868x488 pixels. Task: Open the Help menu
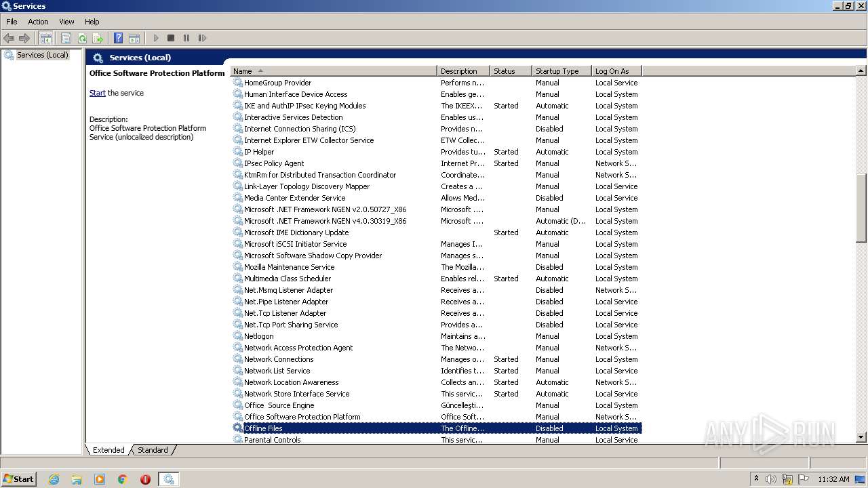click(92, 22)
